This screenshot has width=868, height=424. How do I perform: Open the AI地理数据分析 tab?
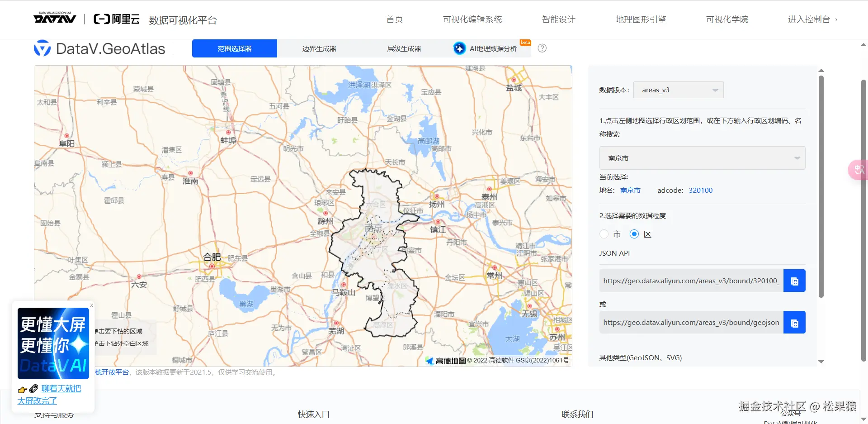(489, 48)
